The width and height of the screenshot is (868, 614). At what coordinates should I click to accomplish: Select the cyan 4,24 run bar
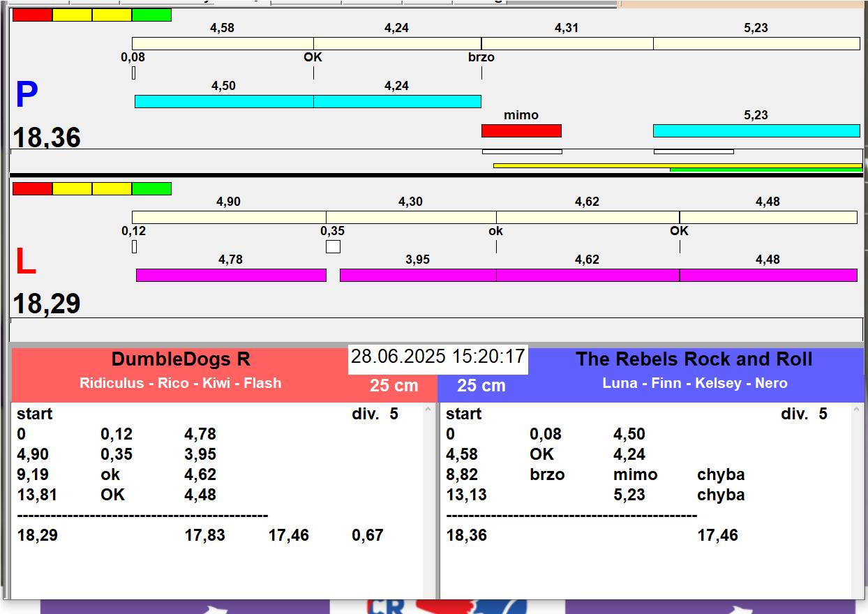click(x=397, y=101)
